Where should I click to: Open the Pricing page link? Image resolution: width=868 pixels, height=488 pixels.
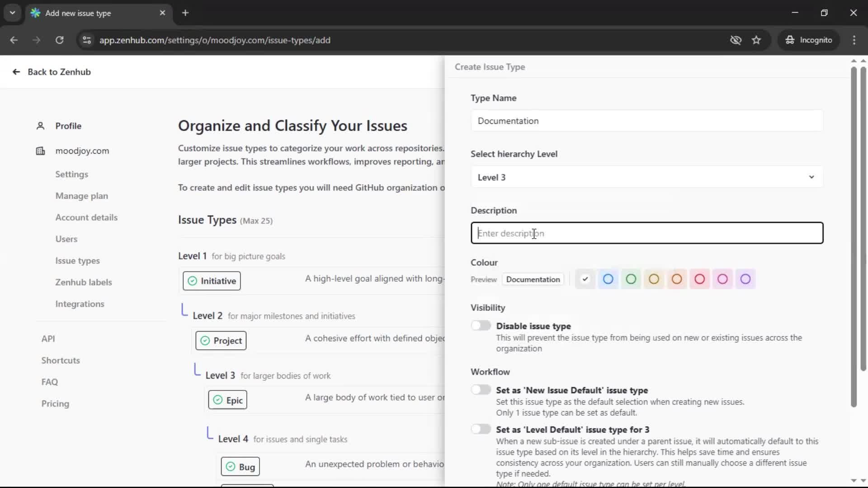(55, 404)
